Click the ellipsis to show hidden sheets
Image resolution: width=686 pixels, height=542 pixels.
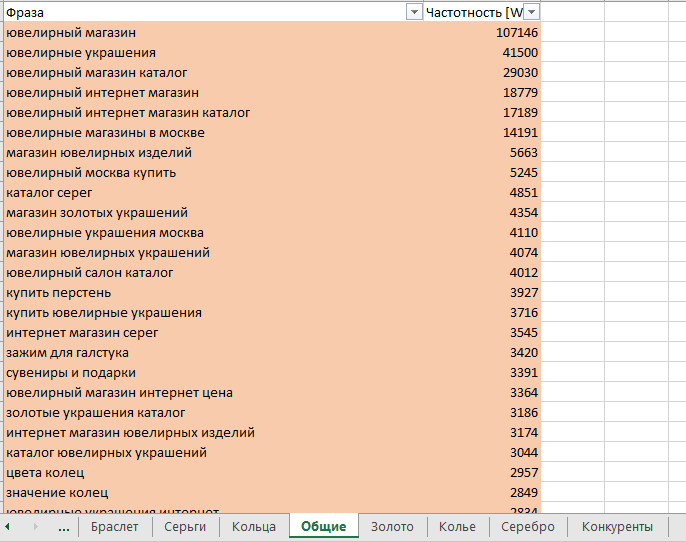pos(64,526)
